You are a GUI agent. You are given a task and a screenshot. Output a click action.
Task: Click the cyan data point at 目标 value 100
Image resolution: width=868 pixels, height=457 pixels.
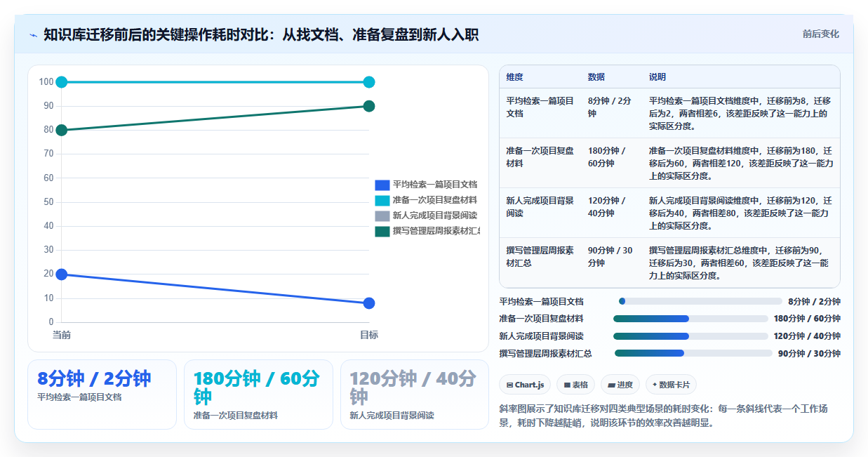[x=369, y=82]
